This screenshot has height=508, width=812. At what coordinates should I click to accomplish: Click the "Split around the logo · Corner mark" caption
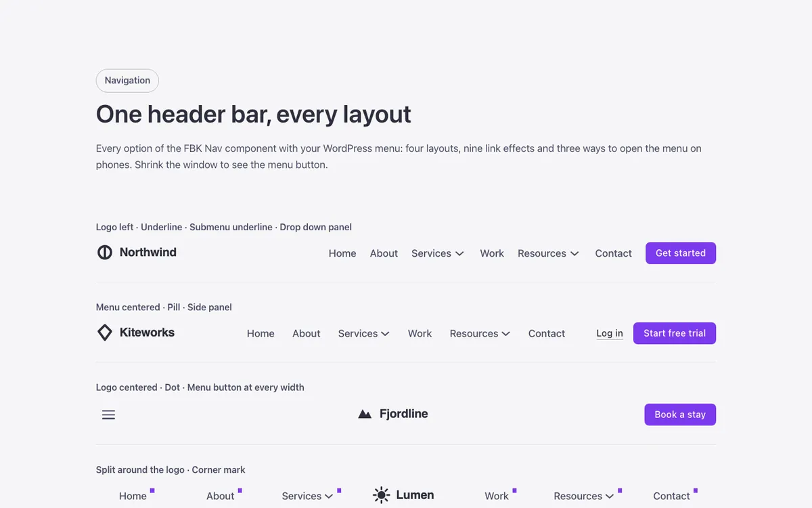pos(171,469)
